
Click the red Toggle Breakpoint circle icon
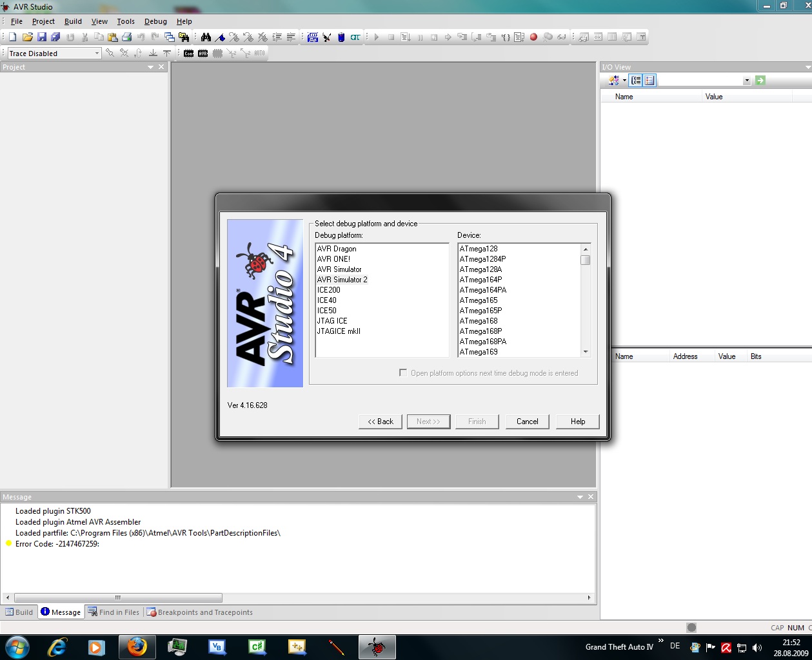click(533, 37)
